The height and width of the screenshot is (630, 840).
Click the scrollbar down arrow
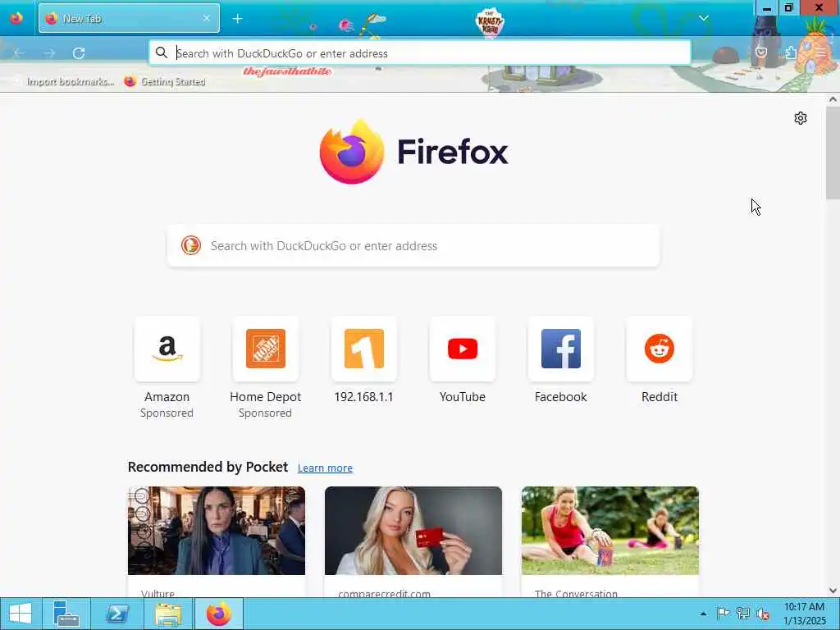coord(833,591)
